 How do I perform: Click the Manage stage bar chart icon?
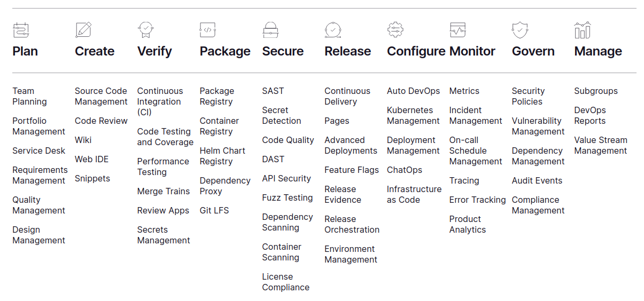(583, 30)
